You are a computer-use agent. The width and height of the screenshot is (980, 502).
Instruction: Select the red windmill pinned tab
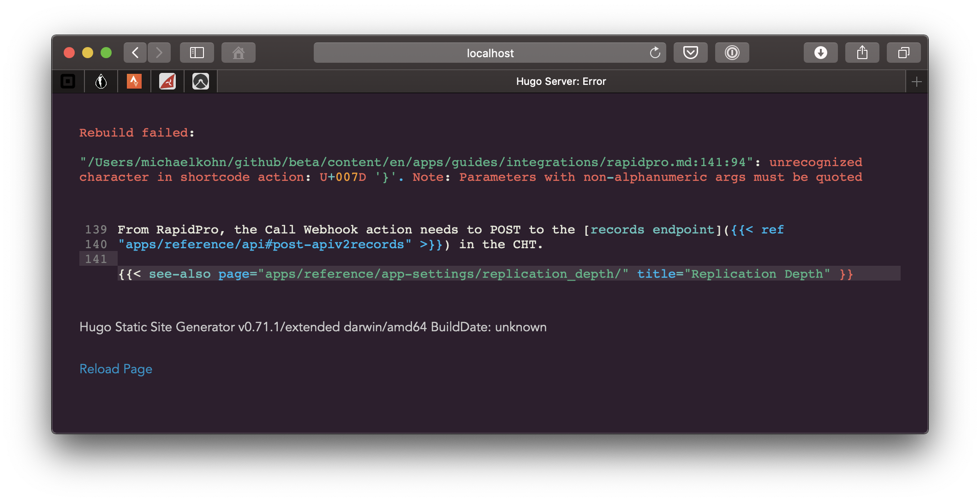tap(167, 81)
